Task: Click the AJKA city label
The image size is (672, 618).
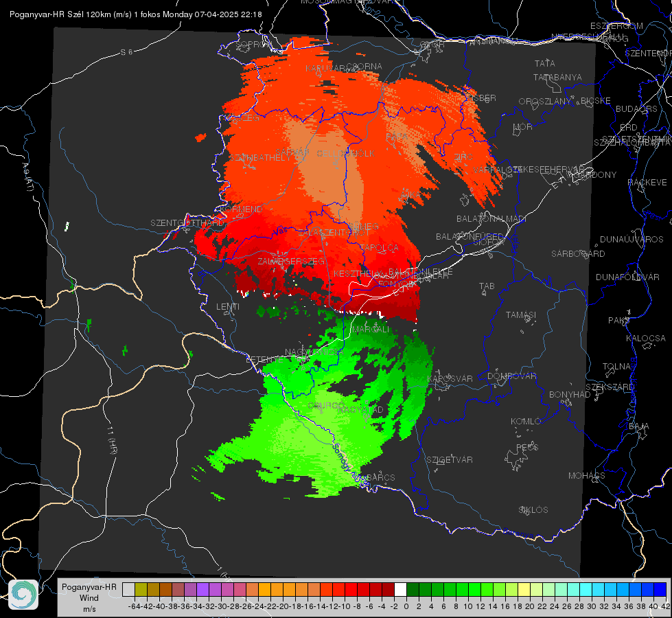Action: pos(410,194)
